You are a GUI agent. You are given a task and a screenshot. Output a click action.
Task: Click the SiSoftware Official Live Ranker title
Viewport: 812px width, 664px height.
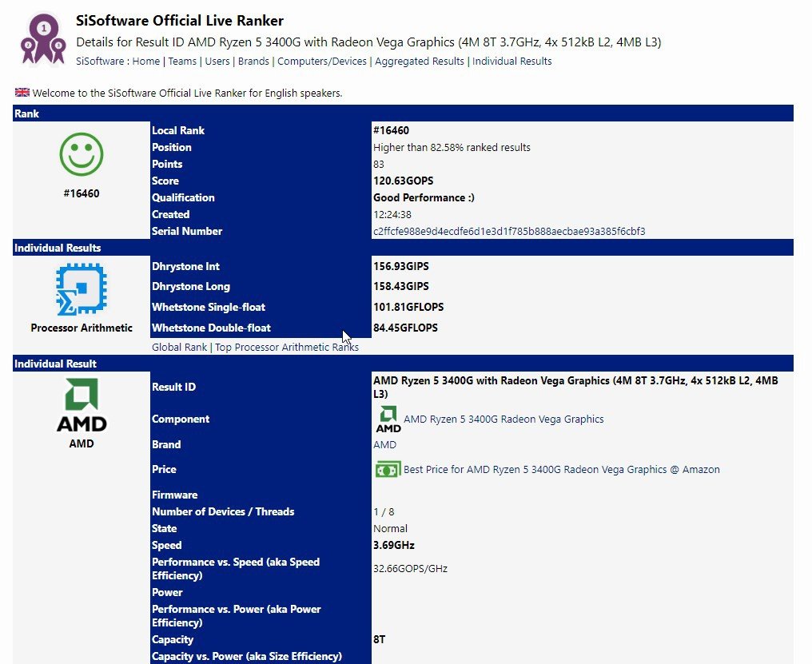(x=180, y=21)
